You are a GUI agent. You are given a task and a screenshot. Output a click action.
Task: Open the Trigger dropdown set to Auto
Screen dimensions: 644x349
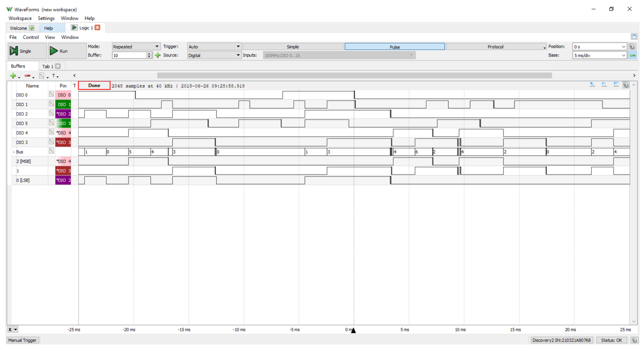pos(214,47)
